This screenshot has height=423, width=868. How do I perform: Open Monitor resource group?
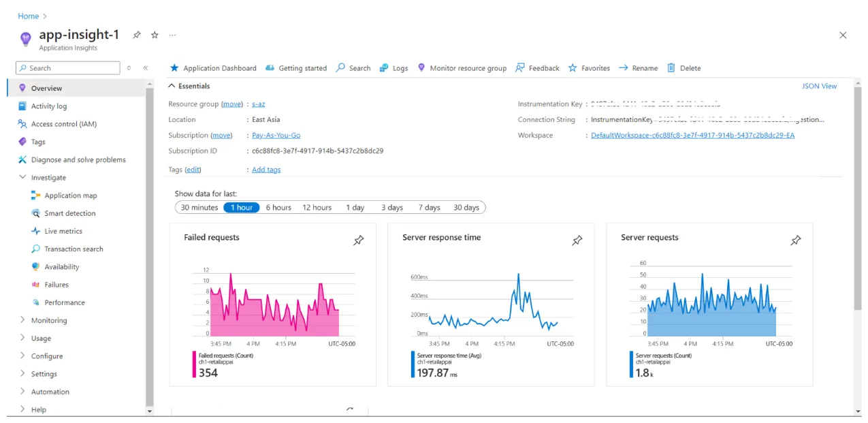(462, 68)
